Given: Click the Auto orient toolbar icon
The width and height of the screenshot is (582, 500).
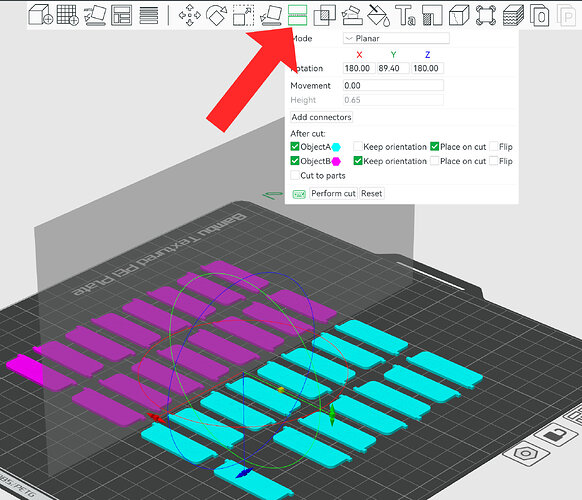Looking at the screenshot, I should (x=95, y=15).
